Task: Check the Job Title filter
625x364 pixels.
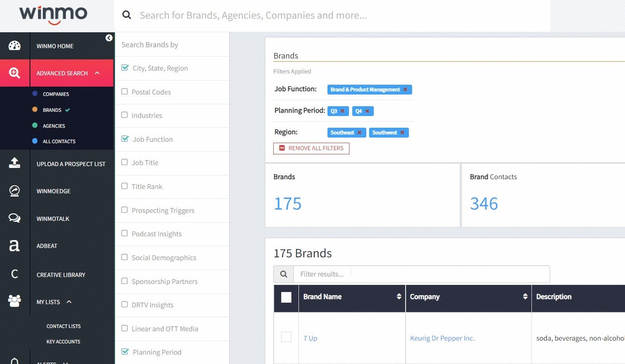Action: coord(124,162)
